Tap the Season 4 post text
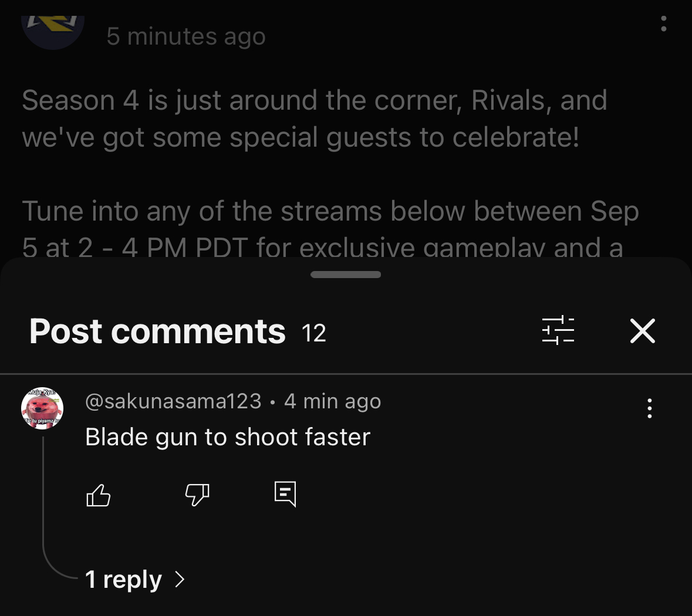Screen dimensions: 692x616 tap(315, 119)
